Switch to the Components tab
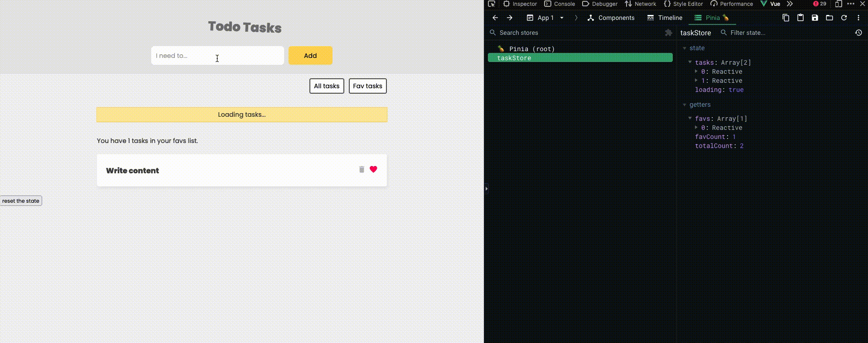Screen dimensions: 868x343 611,18
